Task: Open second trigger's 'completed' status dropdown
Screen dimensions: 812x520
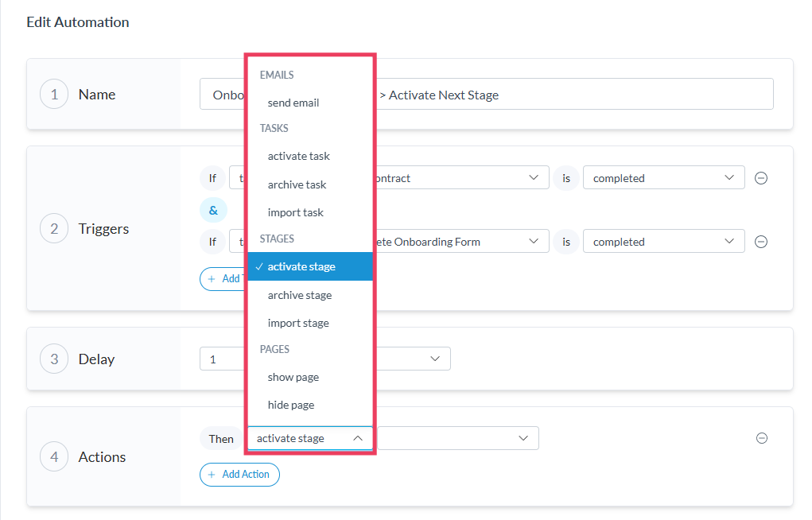Action: coord(663,242)
